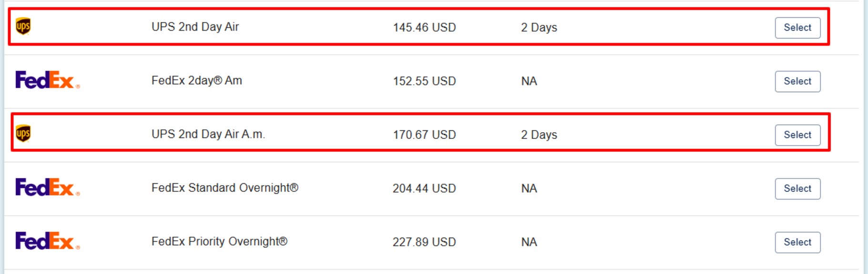The image size is (868, 274).
Task: Hit Select for FedEx Standard Overnight
Action: point(797,189)
